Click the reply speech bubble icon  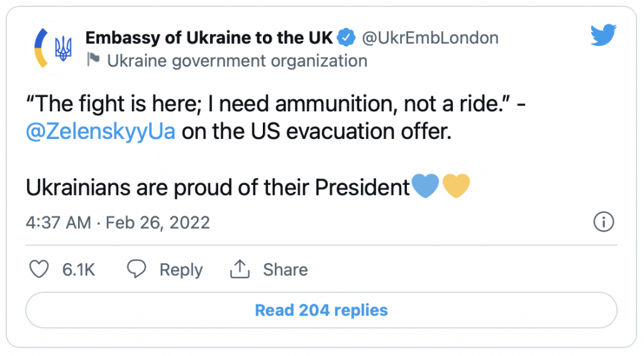coord(136,270)
